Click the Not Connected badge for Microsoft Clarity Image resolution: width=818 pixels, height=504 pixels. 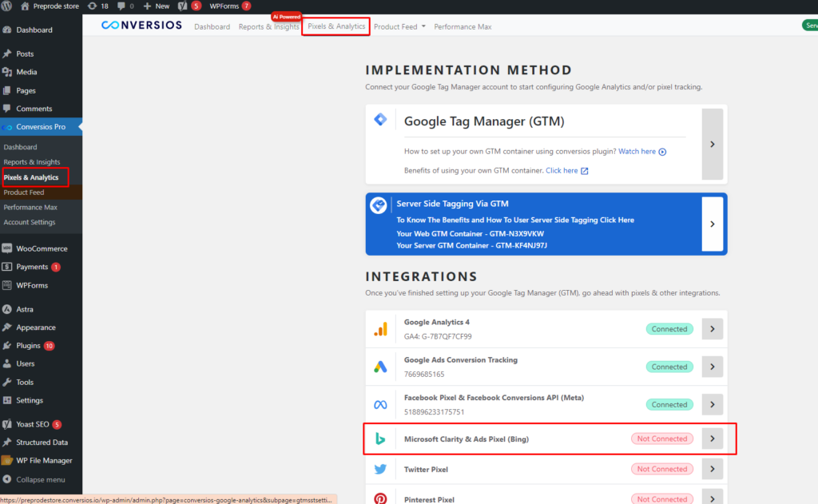(x=662, y=439)
